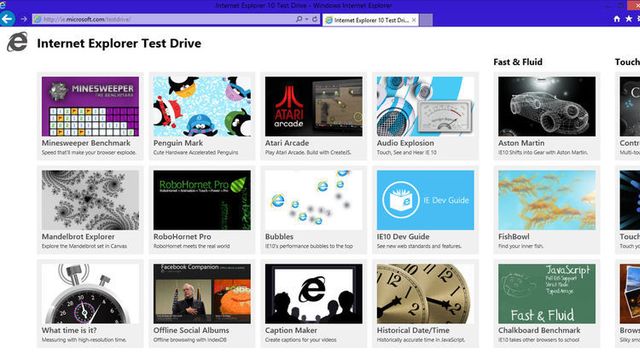Open the What time is it stopwatch thumbnail
Screen dimensions: 640x360
click(x=90, y=293)
